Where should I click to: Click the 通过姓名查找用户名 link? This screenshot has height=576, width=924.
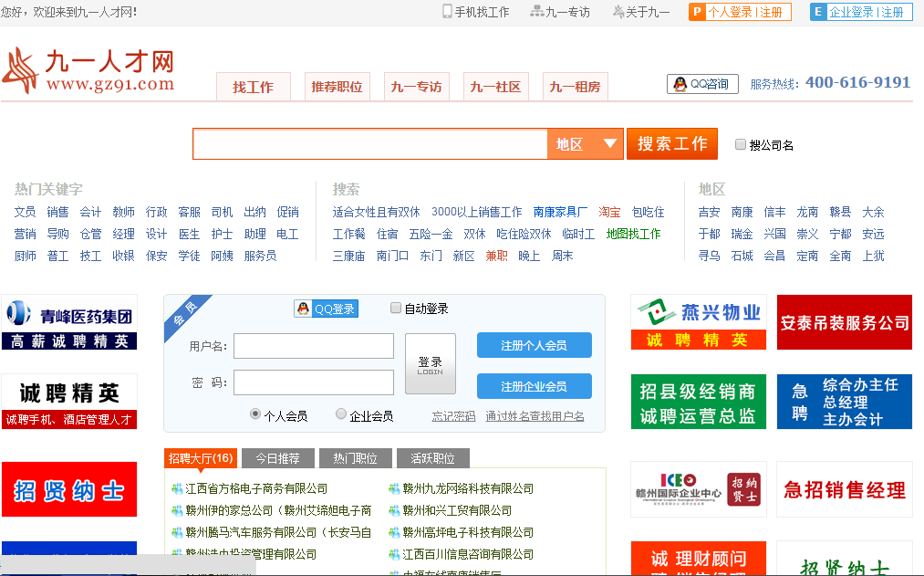535,416
